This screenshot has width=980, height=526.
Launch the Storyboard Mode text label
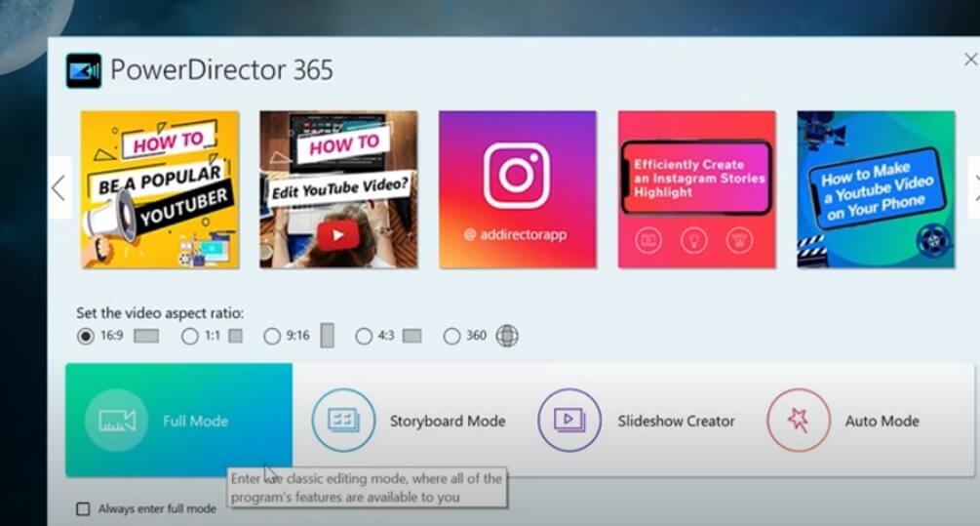click(x=448, y=421)
